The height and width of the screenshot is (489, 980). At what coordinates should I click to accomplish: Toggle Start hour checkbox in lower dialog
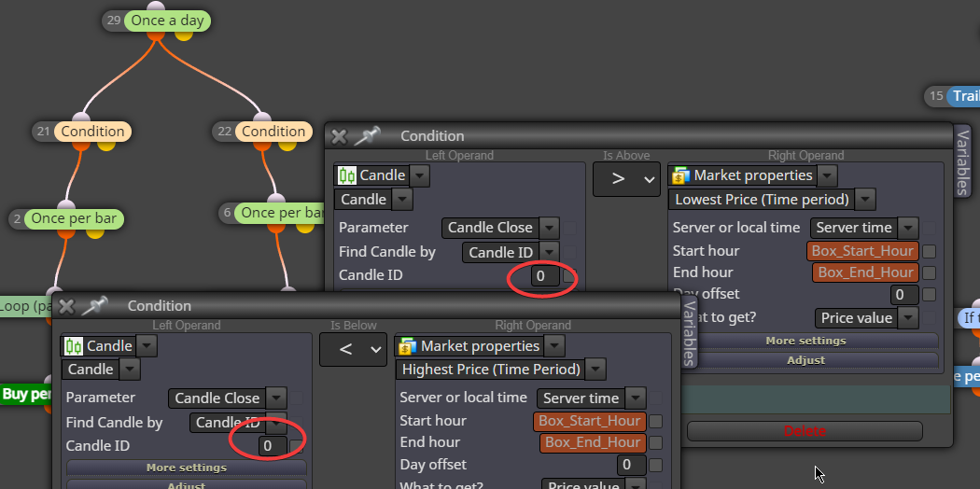tap(655, 422)
